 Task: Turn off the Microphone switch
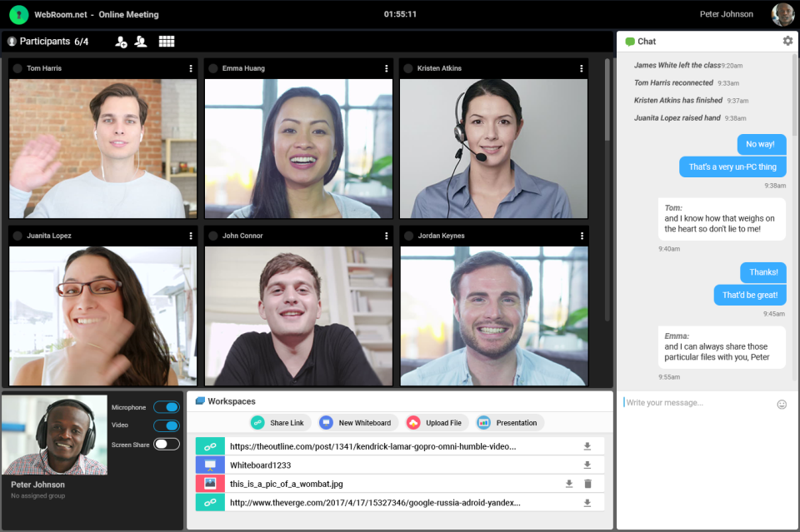(167, 406)
